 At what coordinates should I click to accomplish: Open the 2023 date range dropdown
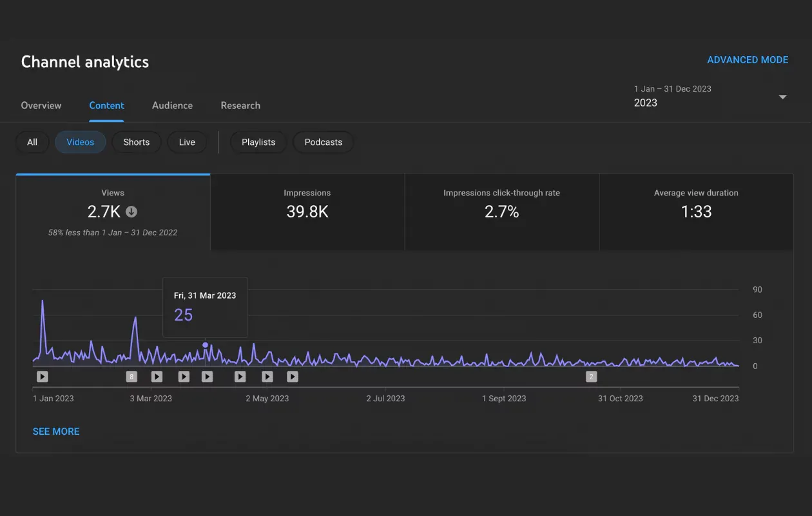[710, 96]
